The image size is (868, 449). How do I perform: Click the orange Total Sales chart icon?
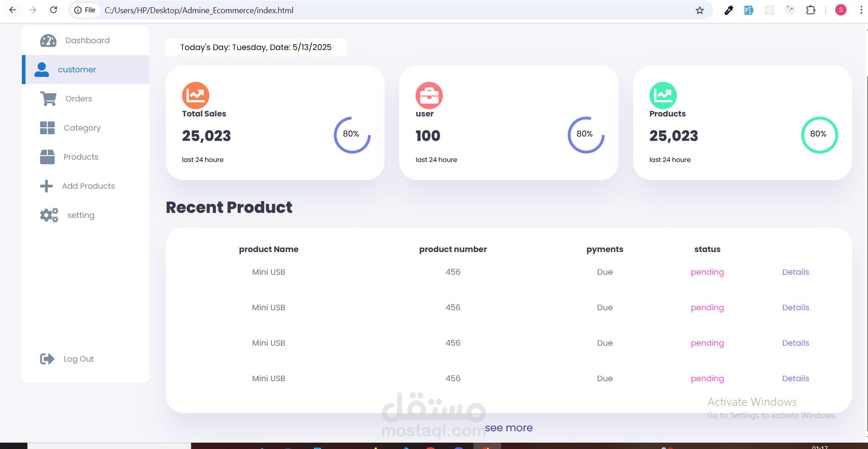click(x=196, y=95)
